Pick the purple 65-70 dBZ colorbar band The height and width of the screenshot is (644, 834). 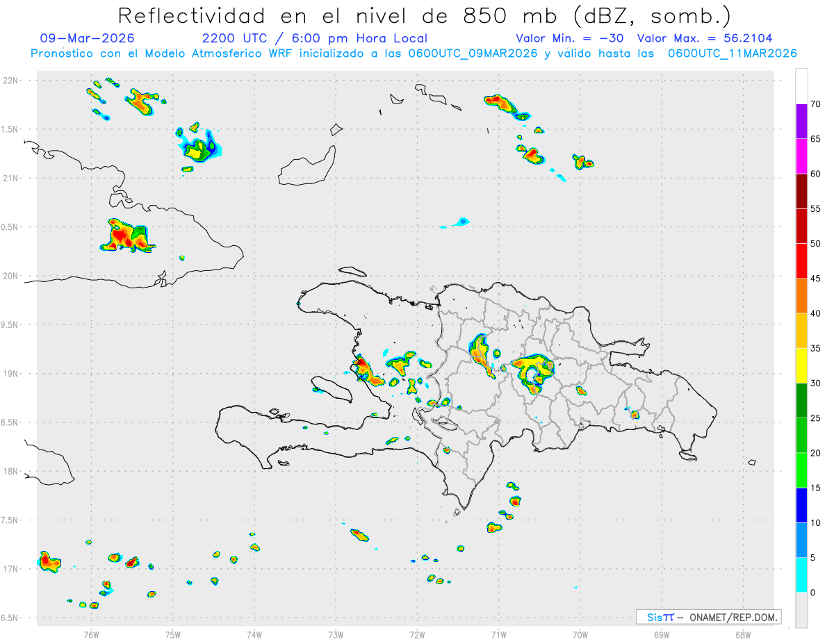(801, 122)
